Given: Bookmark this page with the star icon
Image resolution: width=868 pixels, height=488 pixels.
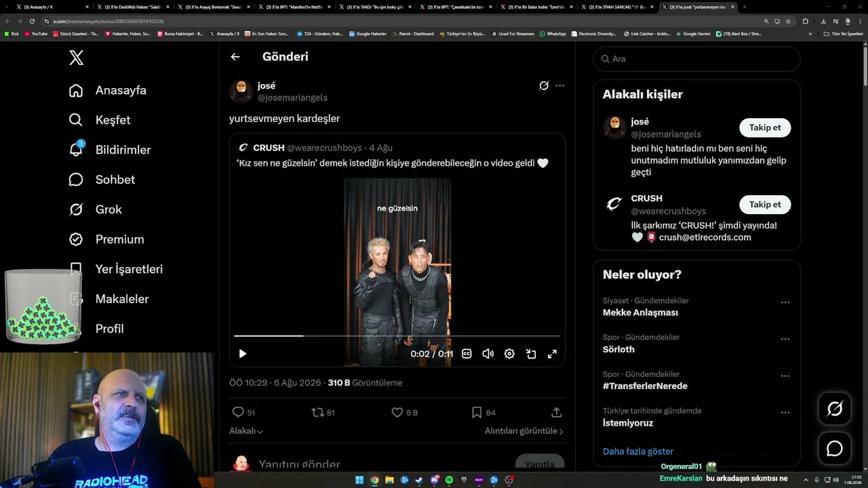Looking at the screenshot, I should pyautogui.click(x=788, y=21).
